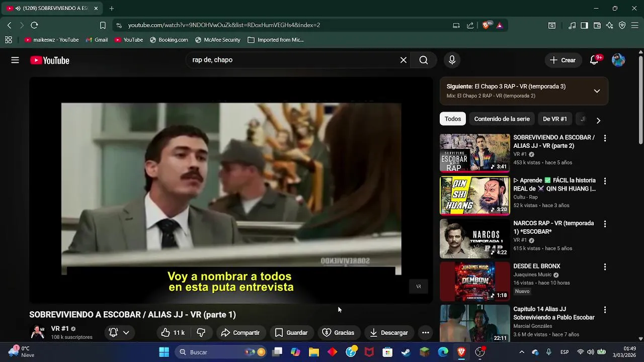
Task: Reload the page
Action: tap(34, 25)
